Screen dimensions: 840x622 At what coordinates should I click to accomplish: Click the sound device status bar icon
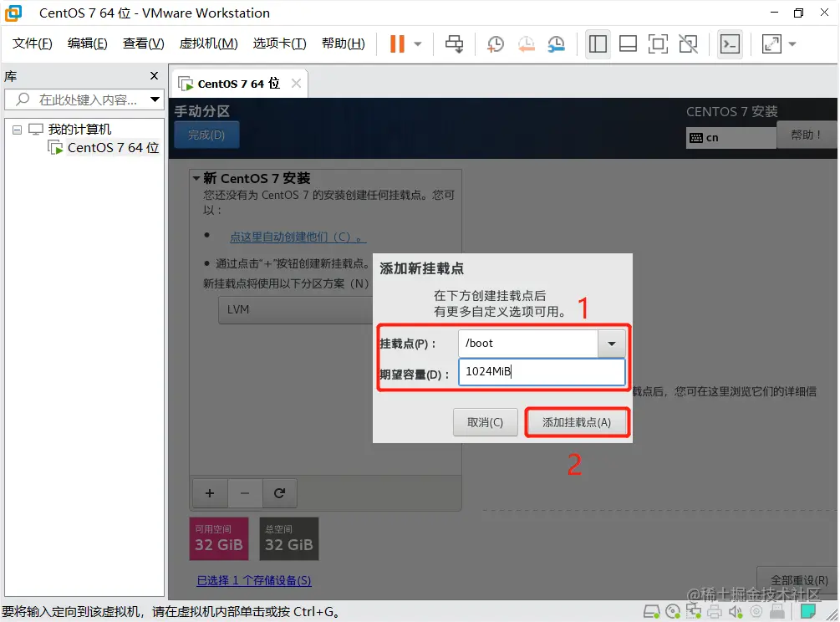tap(736, 611)
